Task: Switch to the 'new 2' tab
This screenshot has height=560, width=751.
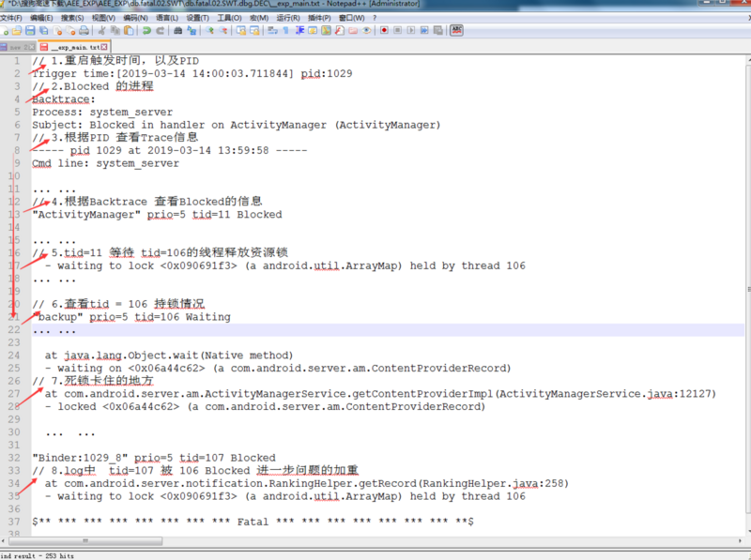Action: pyautogui.click(x=17, y=47)
